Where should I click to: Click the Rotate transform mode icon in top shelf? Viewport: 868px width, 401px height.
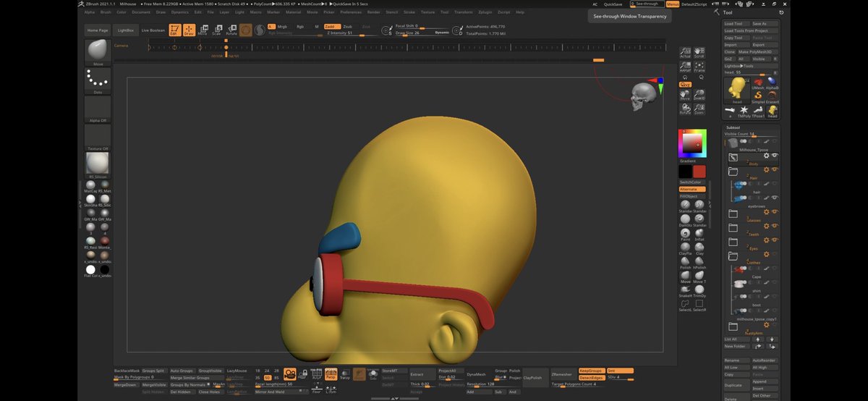tap(231, 30)
